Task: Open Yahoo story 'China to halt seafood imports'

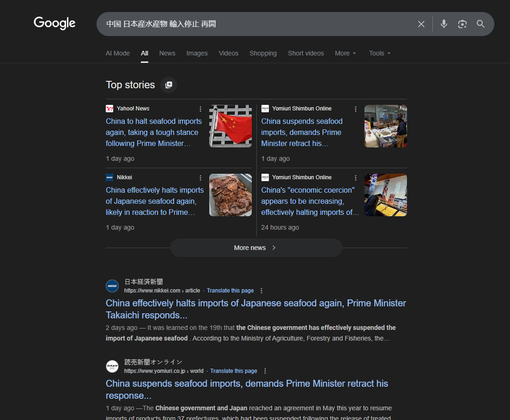Action: click(x=154, y=133)
